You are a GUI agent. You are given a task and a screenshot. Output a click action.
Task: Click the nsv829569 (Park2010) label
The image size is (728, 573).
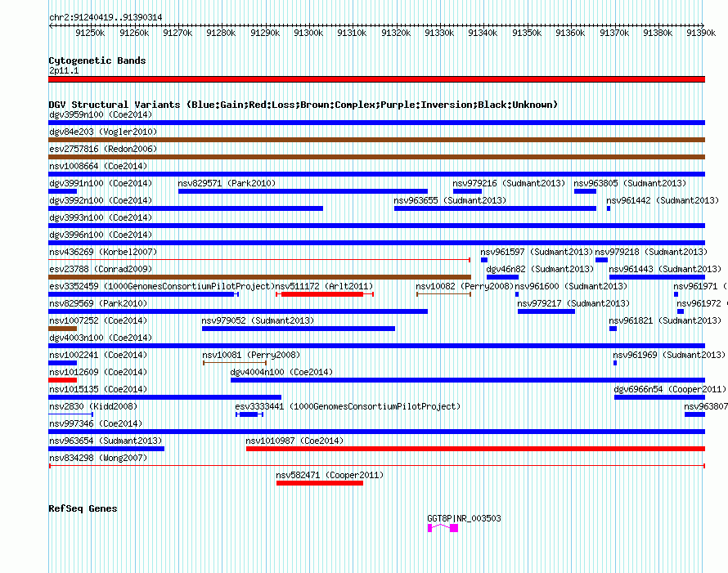tap(98, 303)
